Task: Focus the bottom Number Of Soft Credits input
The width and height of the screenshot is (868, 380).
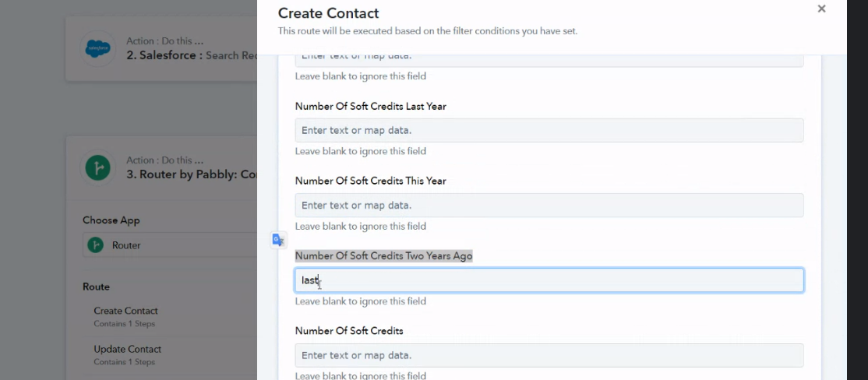Action: [x=549, y=355]
